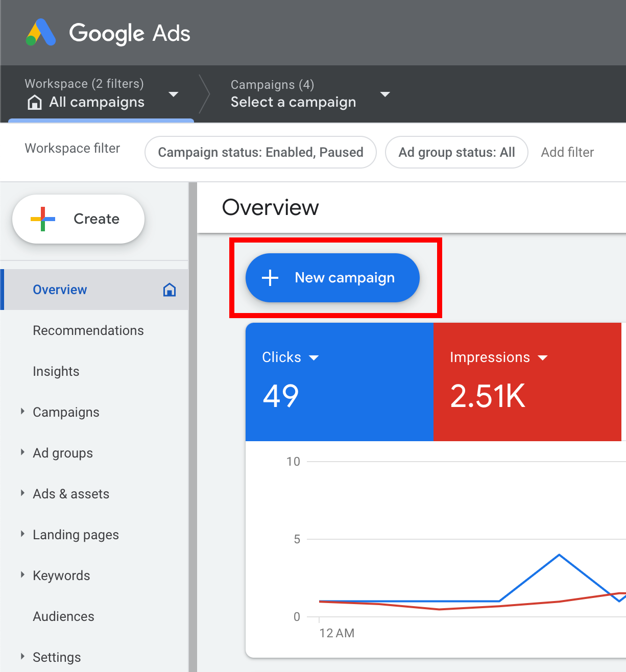Click the 12 AM chart axis label
The width and height of the screenshot is (626, 672).
336,633
